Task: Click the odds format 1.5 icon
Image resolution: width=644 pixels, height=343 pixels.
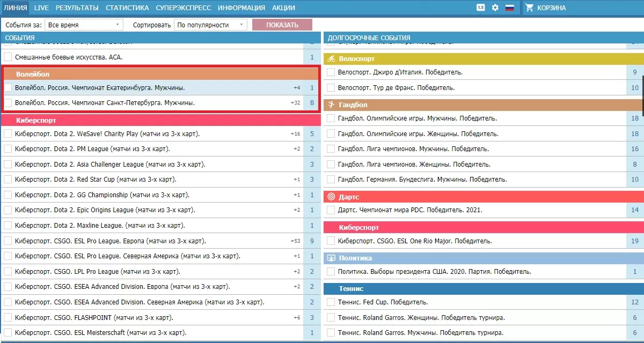Action: pyautogui.click(x=481, y=8)
